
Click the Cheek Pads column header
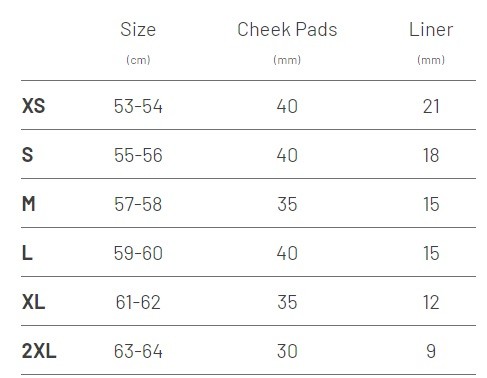(287, 30)
